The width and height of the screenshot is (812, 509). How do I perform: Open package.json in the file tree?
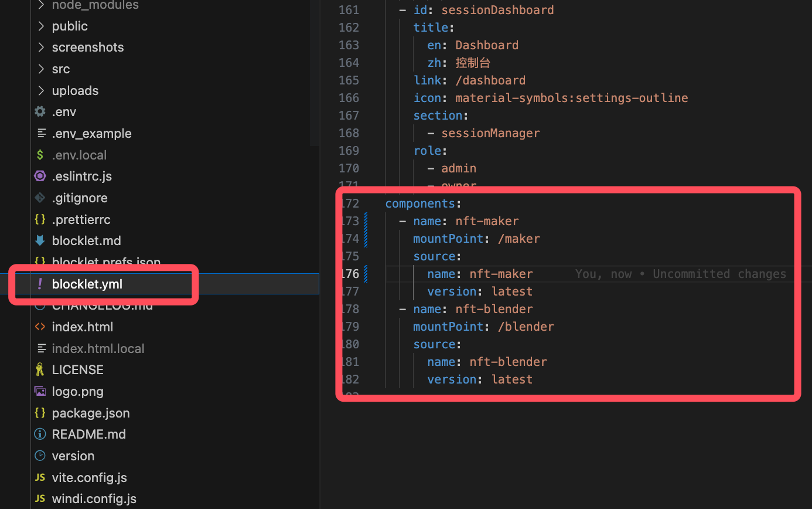pyautogui.click(x=91, y=413)
